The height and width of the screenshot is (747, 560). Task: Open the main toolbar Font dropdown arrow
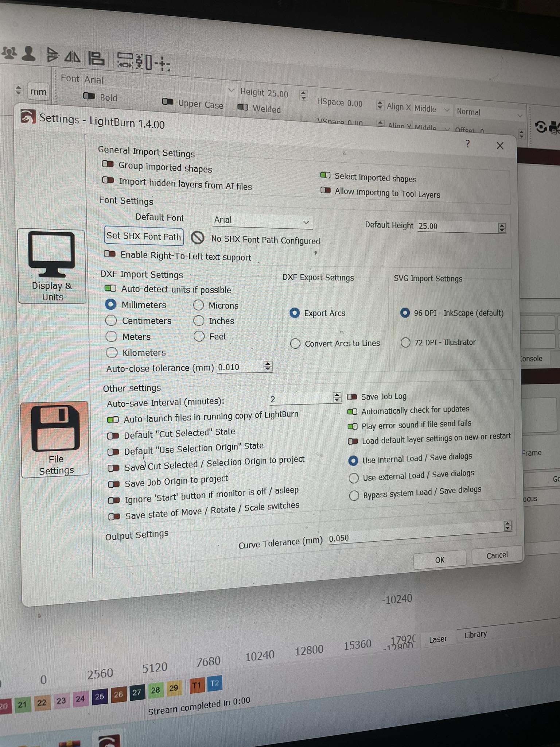click(x=231, y=90)
